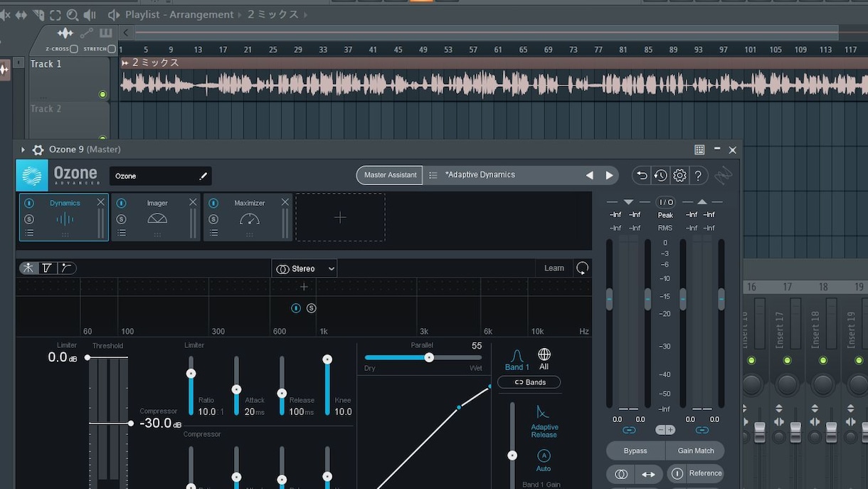Toggle Auto gain for Band 1

(544, 459)
